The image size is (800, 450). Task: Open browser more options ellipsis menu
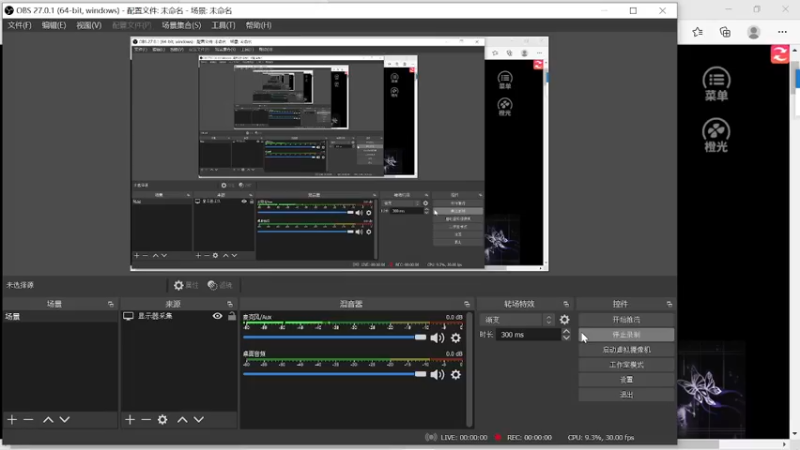[x=782, y=32]
